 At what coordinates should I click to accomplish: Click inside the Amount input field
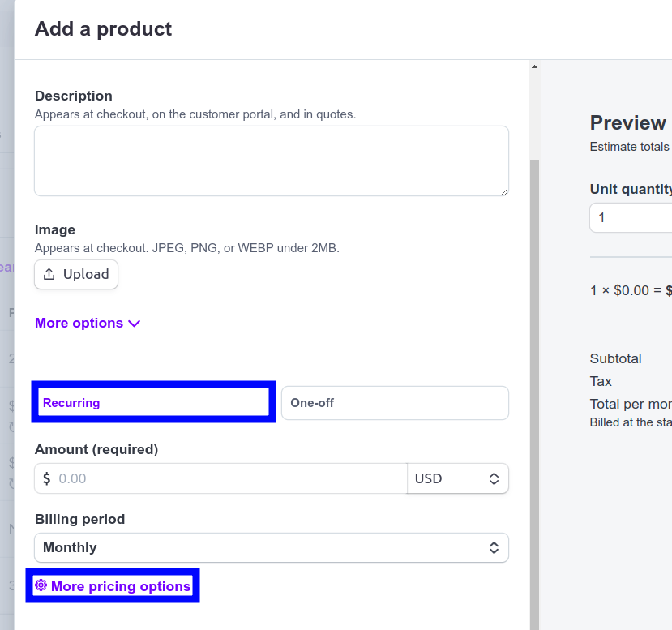pyautogui.click(x=219, y=478)
